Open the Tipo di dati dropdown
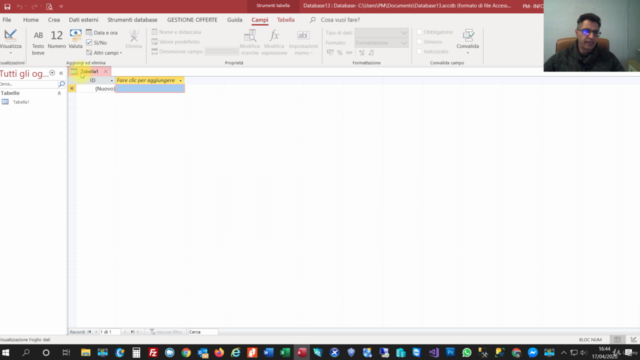Viewport: 640px width, 360px height. click(x=404, y=33)
